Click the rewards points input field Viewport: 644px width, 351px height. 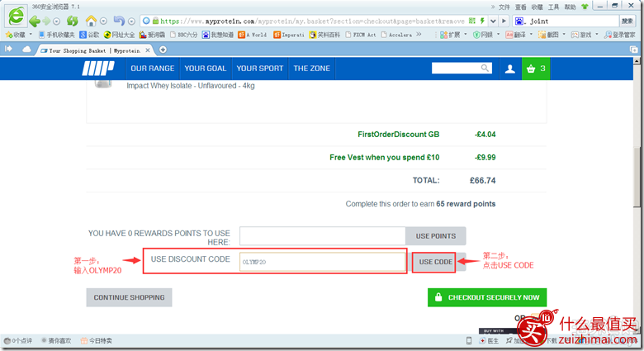click(322, 236)
